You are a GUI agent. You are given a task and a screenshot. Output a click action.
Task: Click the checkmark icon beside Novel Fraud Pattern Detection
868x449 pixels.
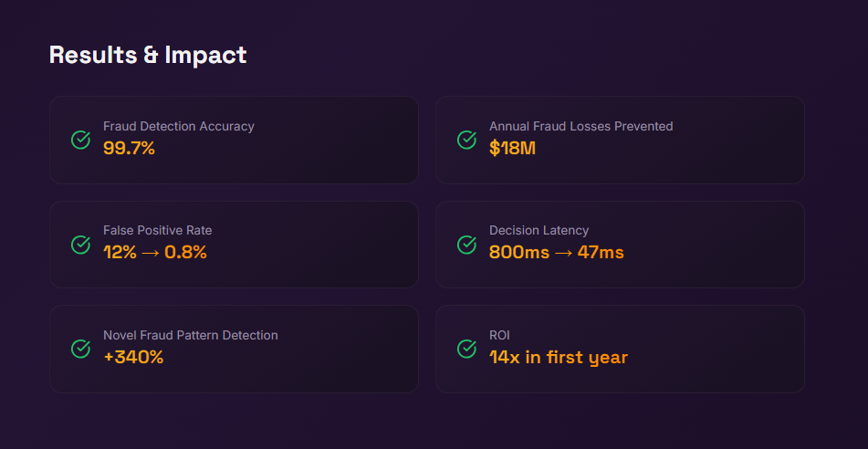pos(80,349)
